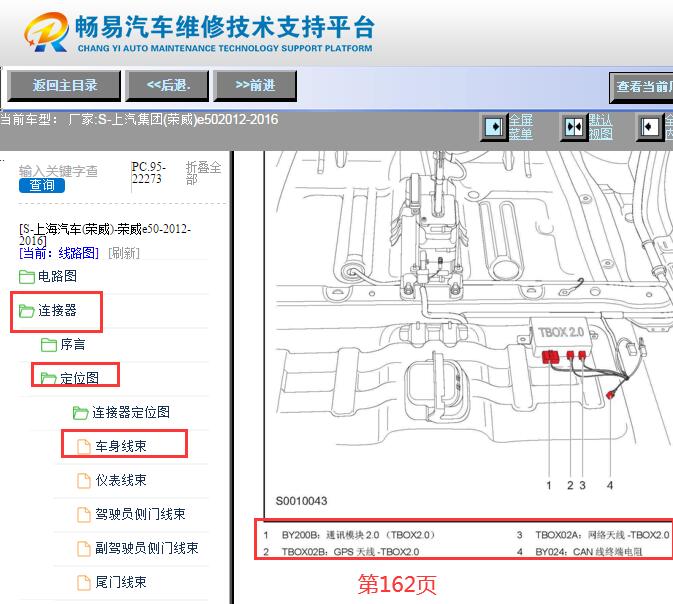Click the 车身线束 page icon
The image size is (673, 604).
click(84, 446)
